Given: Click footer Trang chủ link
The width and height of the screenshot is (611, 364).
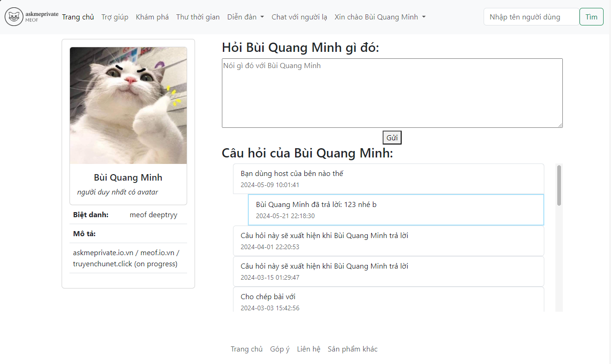Looking at the screenshot, I should pyautogui.click(x=246, y=349).
